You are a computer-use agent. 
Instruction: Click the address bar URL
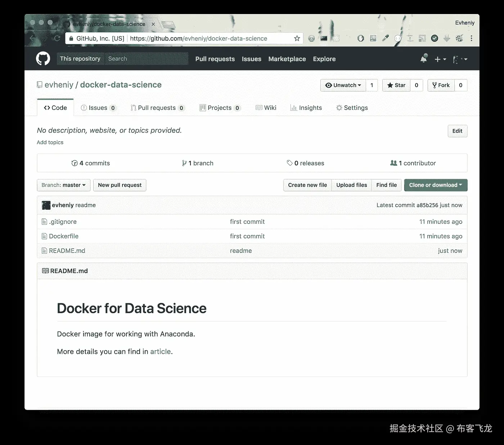198,39
